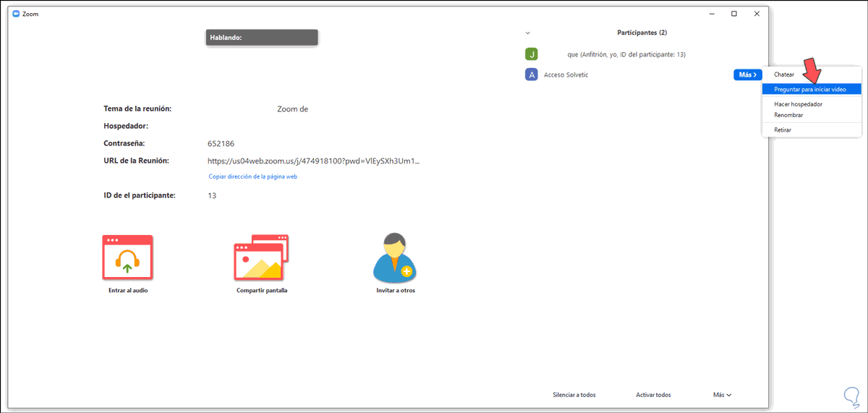
Task: Select the host participant row (Anfitrión, yo)
Action: point(642,54)
